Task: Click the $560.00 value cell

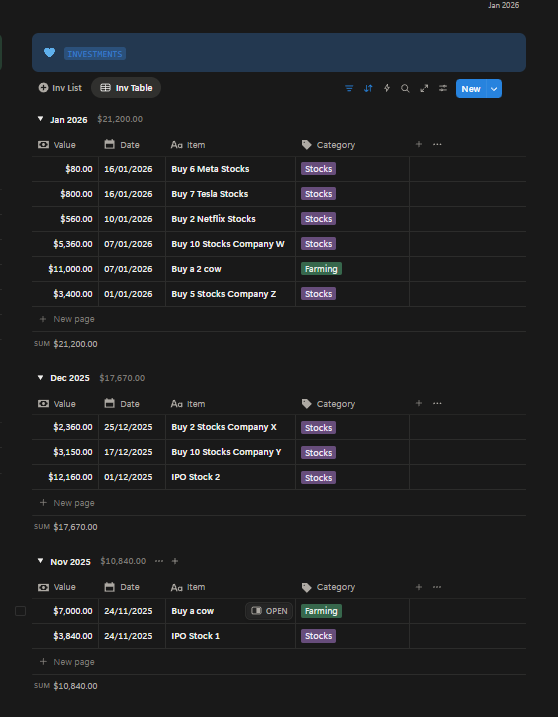Action: (x=65, y=219)
